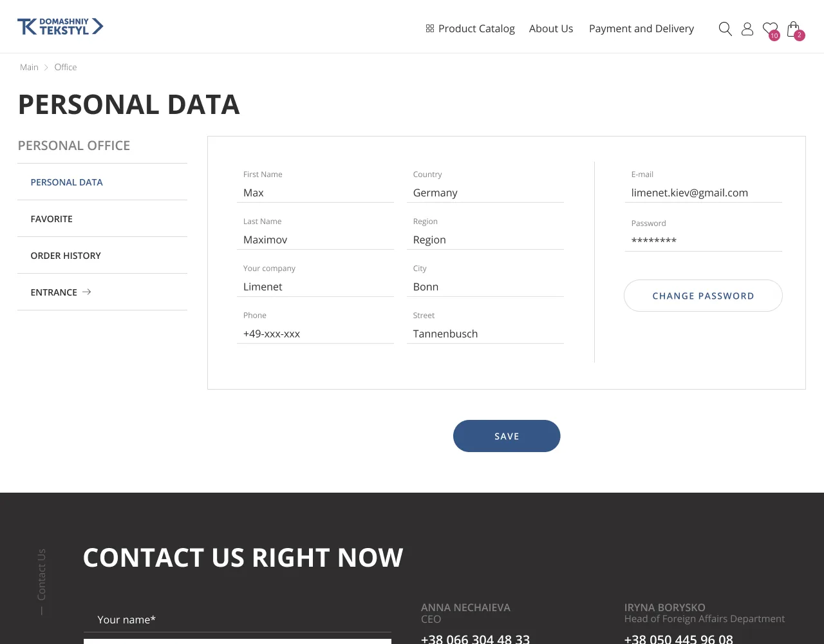Open Product Catalog grid menu
The width and height of the screenshot is (824, 644).
470,28
